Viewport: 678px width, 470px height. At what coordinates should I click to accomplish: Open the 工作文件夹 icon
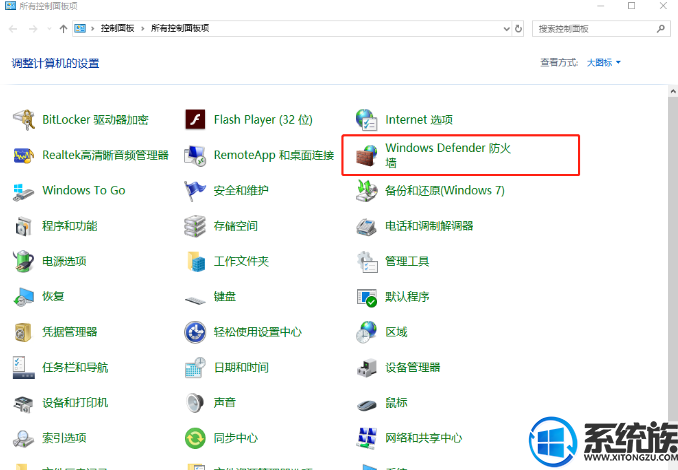[x=195, y=262]
